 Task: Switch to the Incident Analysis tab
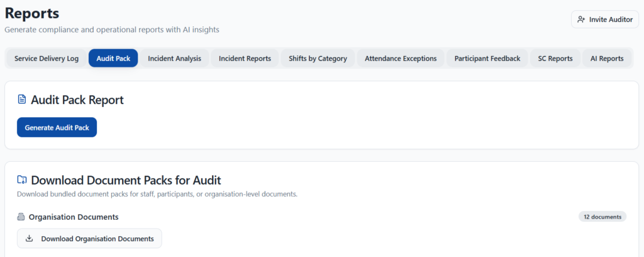pyautogui.click(x=175, y=59)
